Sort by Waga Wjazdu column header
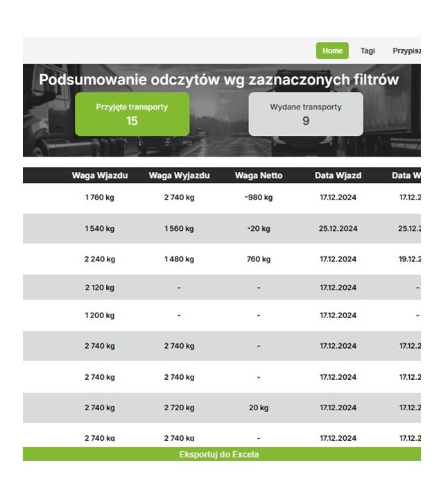This screenshot has width=448, height=499. [100, 175]
